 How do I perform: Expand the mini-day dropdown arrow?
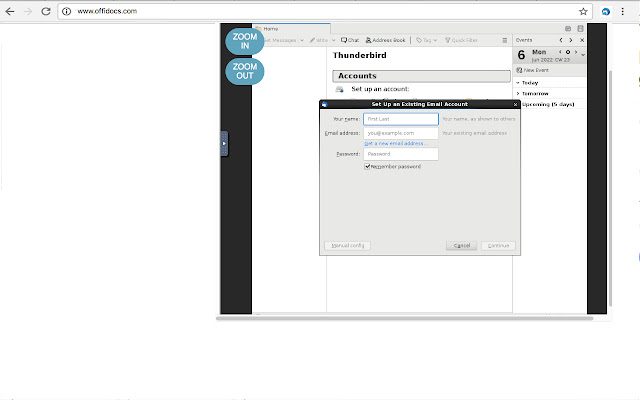tap(583, 55)
